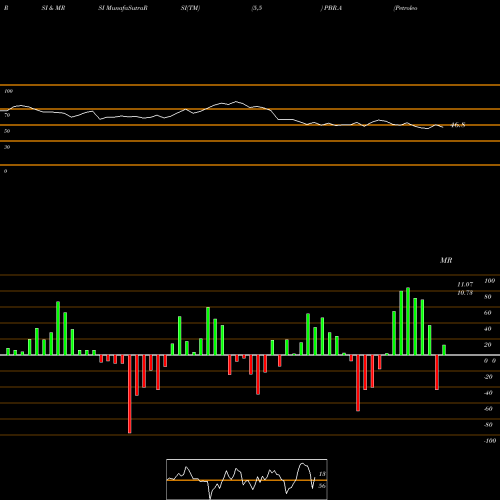Click the MR axis label '-80'

pos(488,425)
